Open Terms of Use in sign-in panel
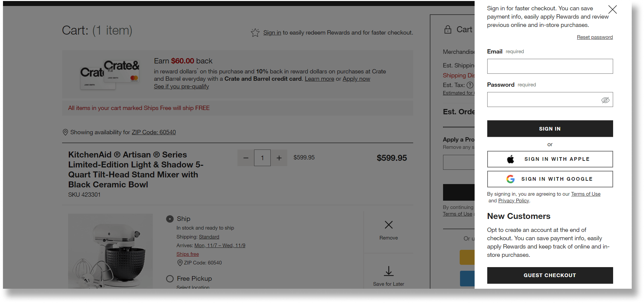644x303 pixels. click(586, 194)
